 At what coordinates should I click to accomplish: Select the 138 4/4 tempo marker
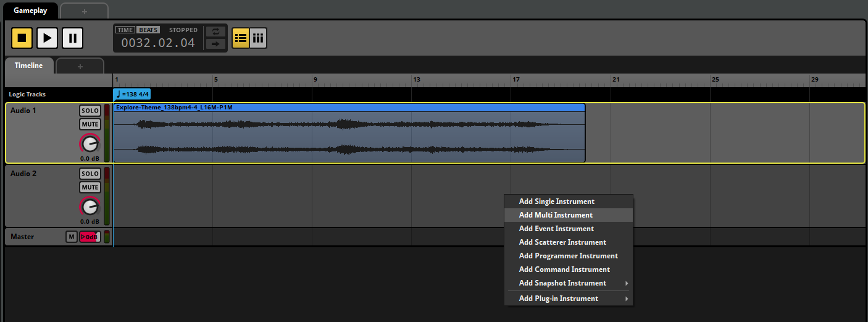[x=132, y=94]
